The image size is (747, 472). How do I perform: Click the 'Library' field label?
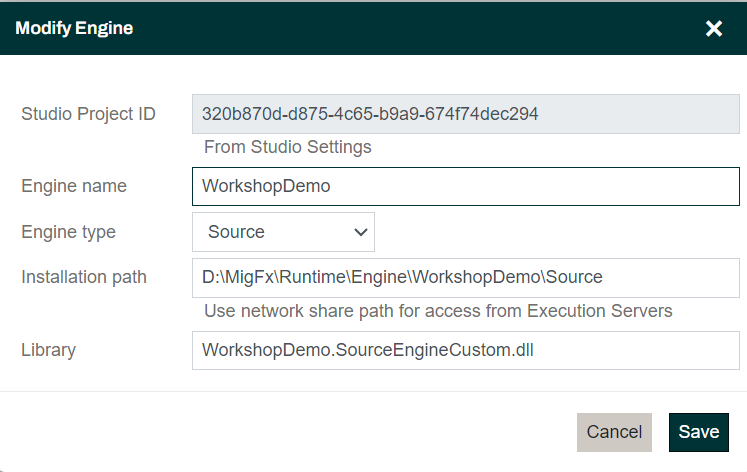pyautogui.click(x=48, y=350)
